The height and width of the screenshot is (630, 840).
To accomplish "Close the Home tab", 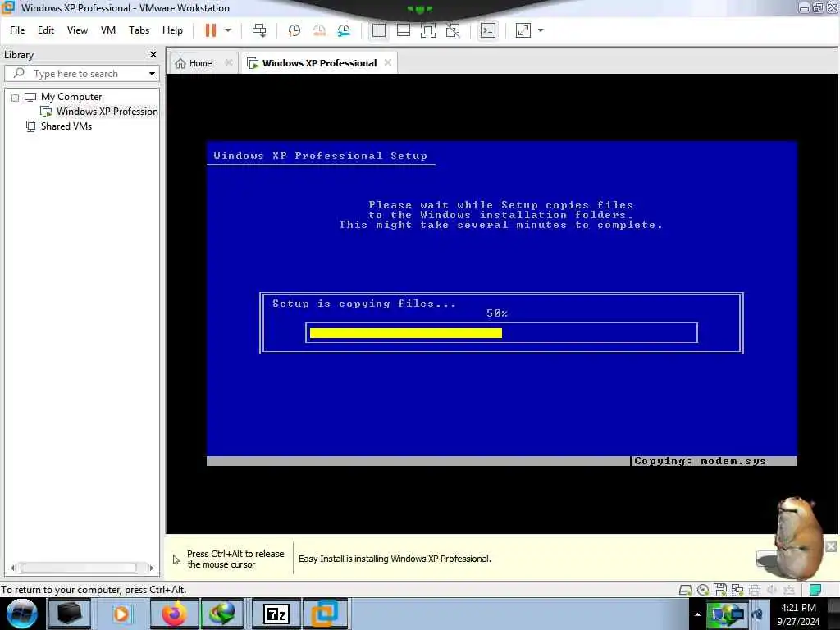I will (229, 62).
